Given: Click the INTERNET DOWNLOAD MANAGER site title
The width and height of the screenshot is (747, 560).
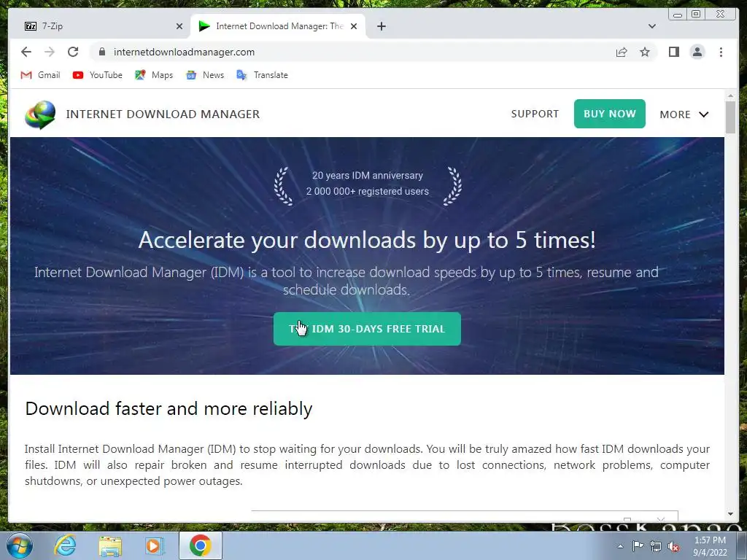Looking at the screenshot, I should point(163,114).
